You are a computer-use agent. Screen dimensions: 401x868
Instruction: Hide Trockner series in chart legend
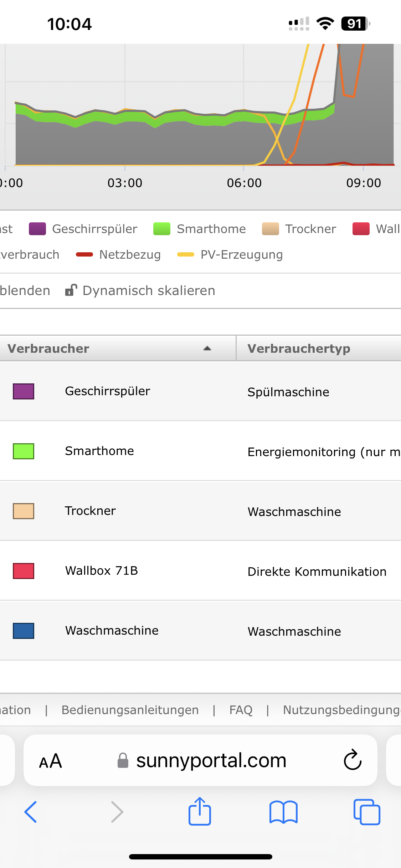299,229
